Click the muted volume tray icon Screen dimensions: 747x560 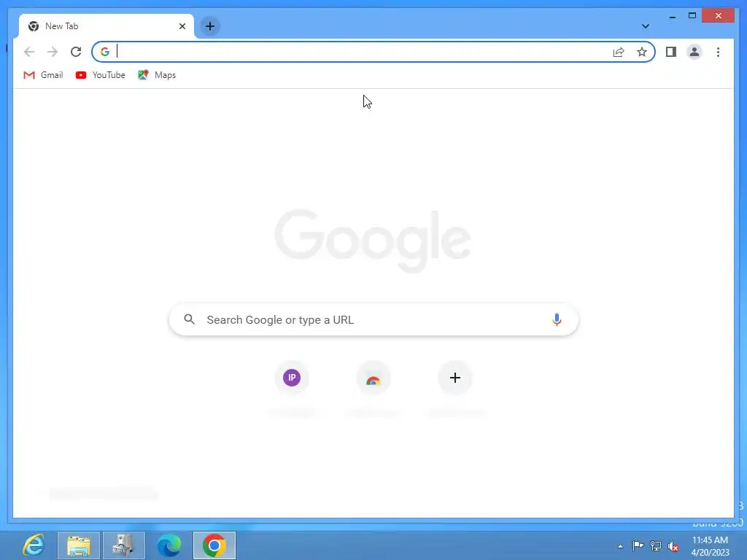click(673, 546)
